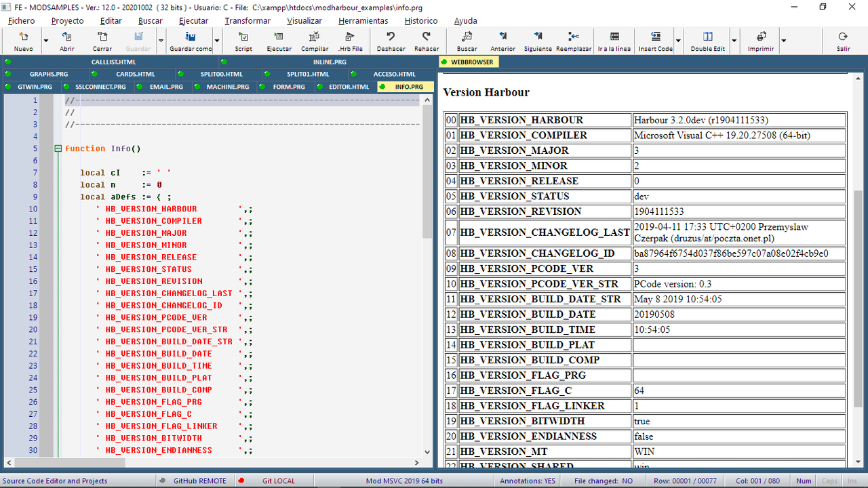Open search with Buscar toolbar icon
868x488 pixels.
coord(467,41)
